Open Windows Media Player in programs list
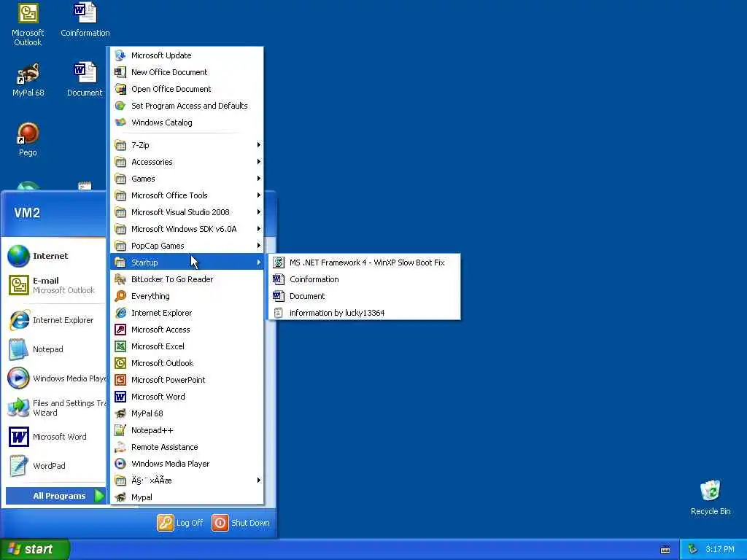Screen dimensions: 747x560 187,463
